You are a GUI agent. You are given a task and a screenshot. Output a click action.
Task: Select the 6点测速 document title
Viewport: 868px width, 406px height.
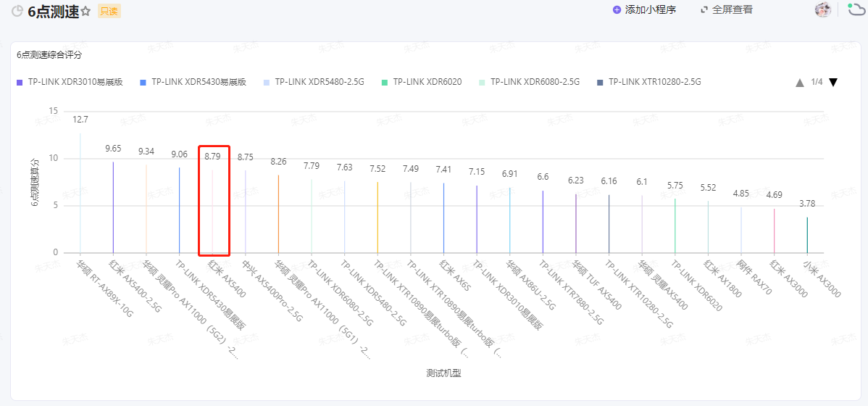pos(54,11)
